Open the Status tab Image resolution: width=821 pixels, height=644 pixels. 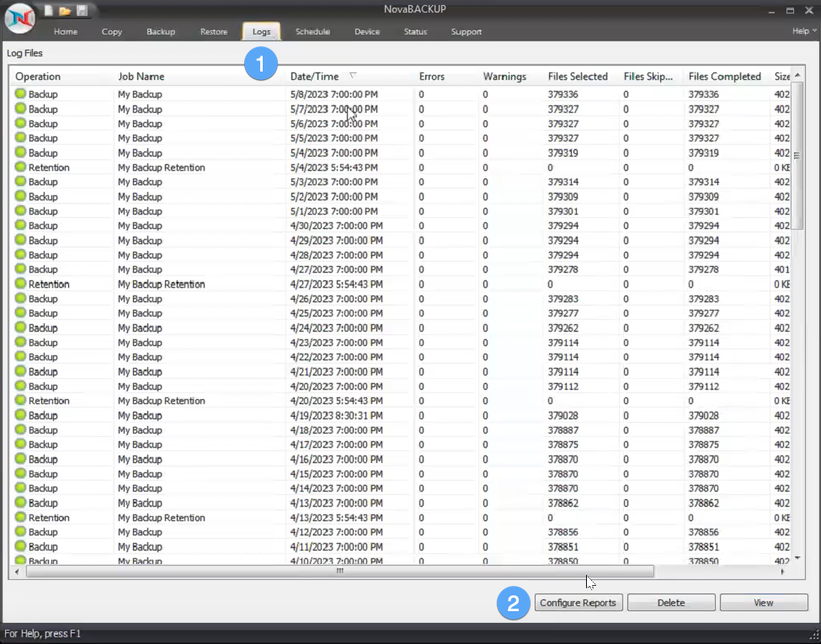coord(415,31)
